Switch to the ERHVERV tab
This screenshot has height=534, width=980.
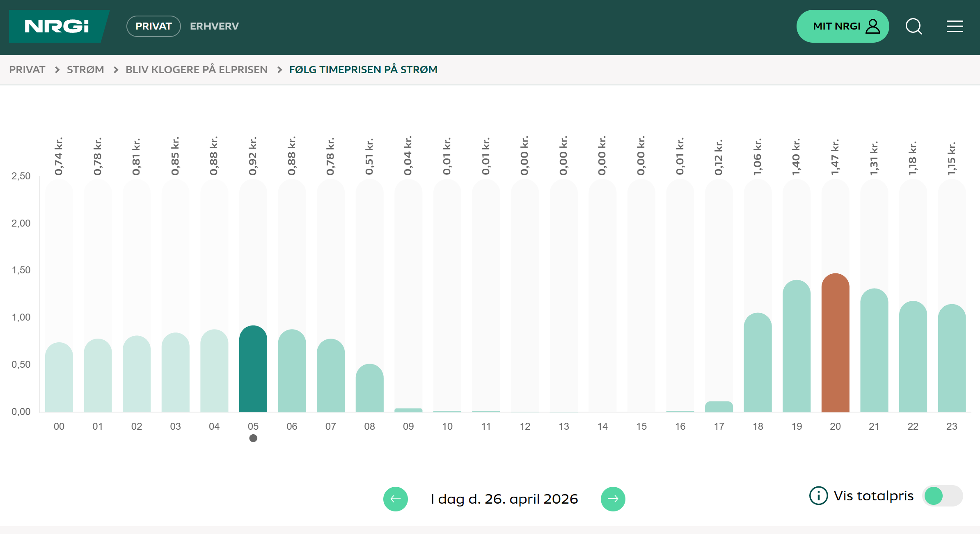click(x=214, y=26)
